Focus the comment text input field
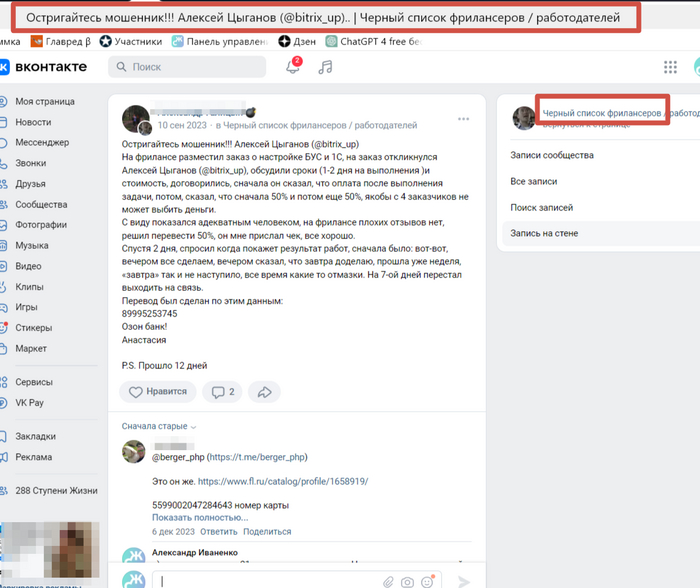This screenshot has width=700, height=588. [296, 581]
